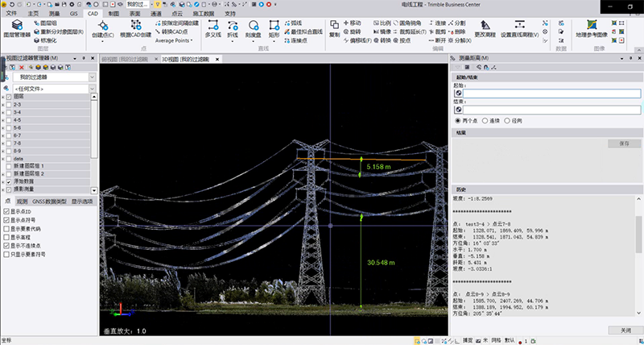Image resolution: width=644 pixels, height=345 pixels.
Task: Expand the 创建点 dropdown arrow
Action: [x=103, y=41]
